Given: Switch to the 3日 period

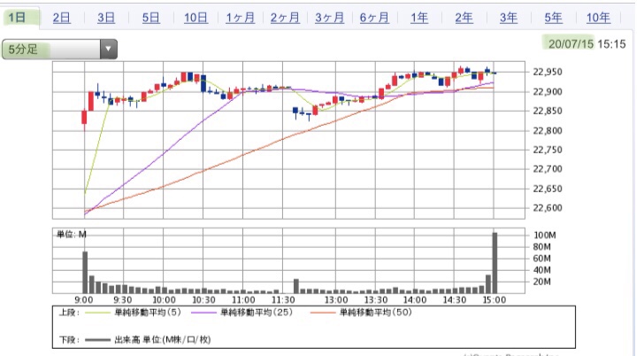Looking at the screenshot, I should (106, 18).
